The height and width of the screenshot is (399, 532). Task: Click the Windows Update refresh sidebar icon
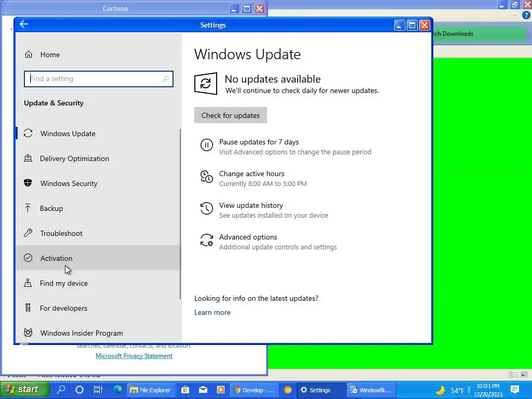[28, 134]
